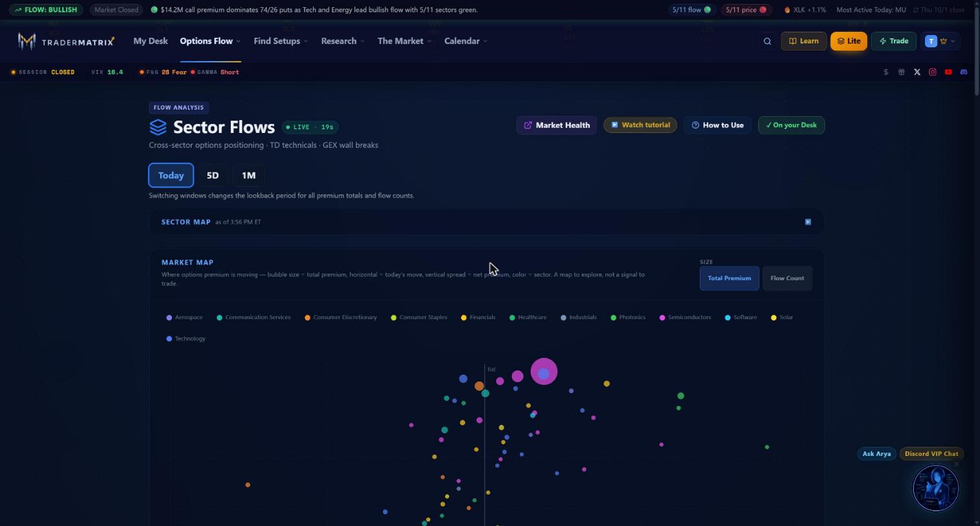This screenshot has width=980, height=526.
Task: Open the Instagram social icon
Action: 933,72
